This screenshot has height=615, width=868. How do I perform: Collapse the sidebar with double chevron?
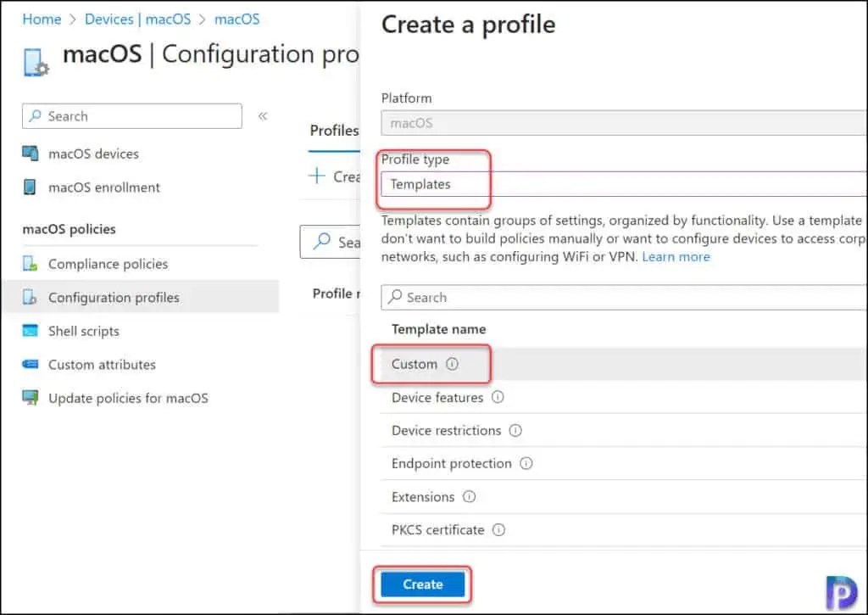click(263, 116)
